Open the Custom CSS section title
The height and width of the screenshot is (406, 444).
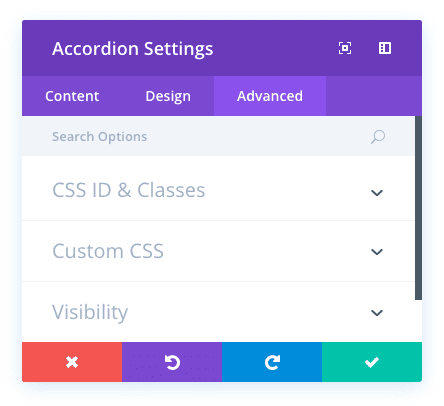point(108,251)
